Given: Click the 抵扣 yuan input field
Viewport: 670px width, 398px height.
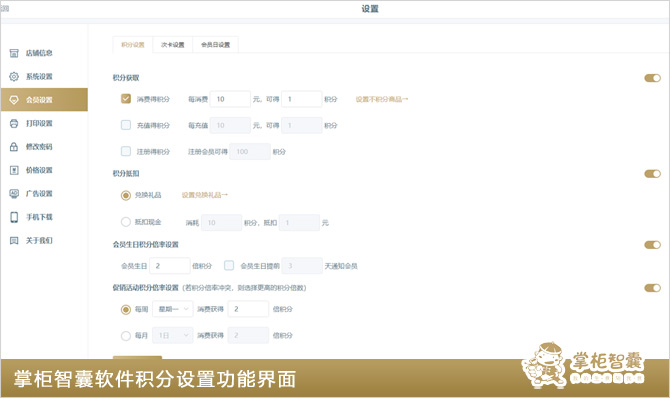Looking at the screenshot, I should [299, 222].
